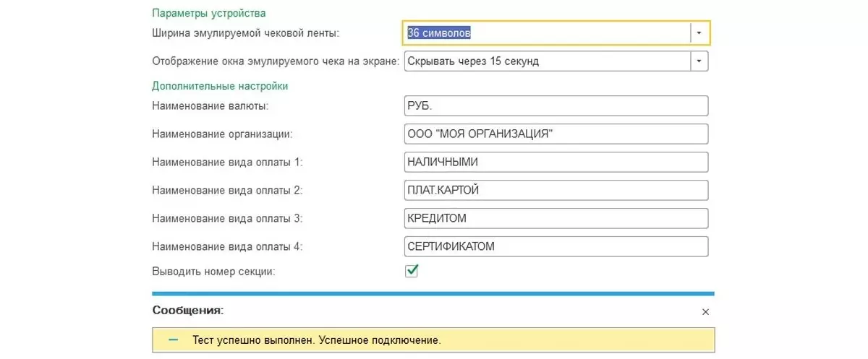Open the receipt tape width dropdown arrow
The image size is (868, 359).
(699, 33)
